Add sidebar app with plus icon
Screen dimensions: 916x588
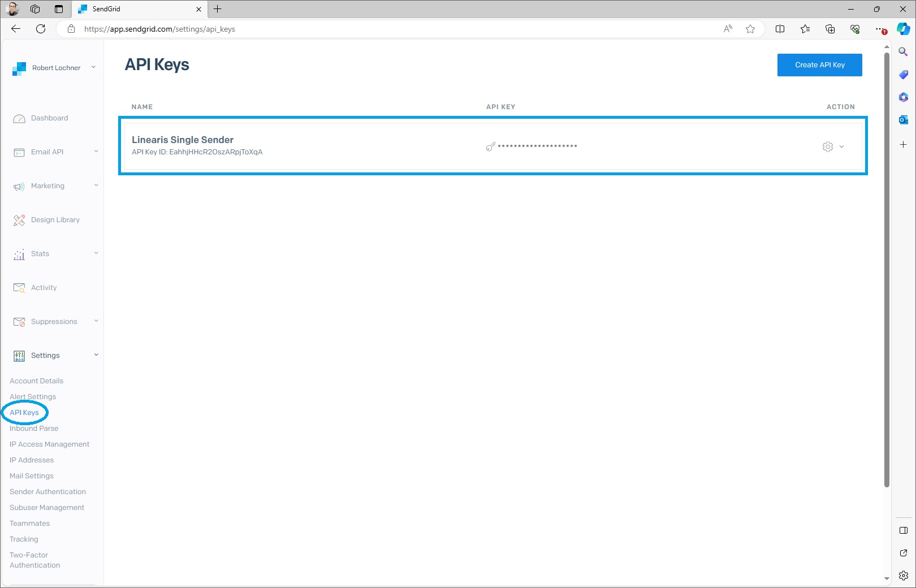tap(904, 145)
